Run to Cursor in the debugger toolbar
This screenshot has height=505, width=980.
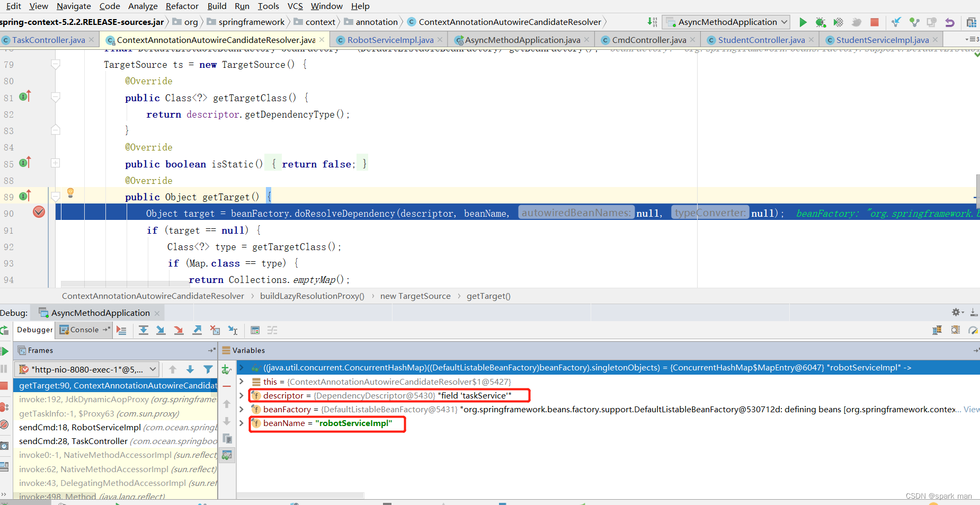click(x=233, y=330)
